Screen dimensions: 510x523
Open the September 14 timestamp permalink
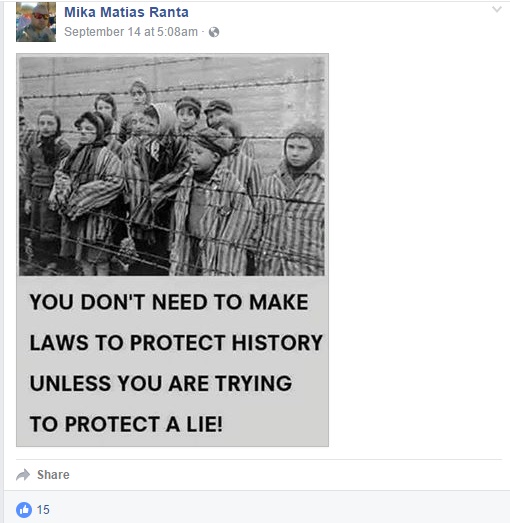[131, 32]
